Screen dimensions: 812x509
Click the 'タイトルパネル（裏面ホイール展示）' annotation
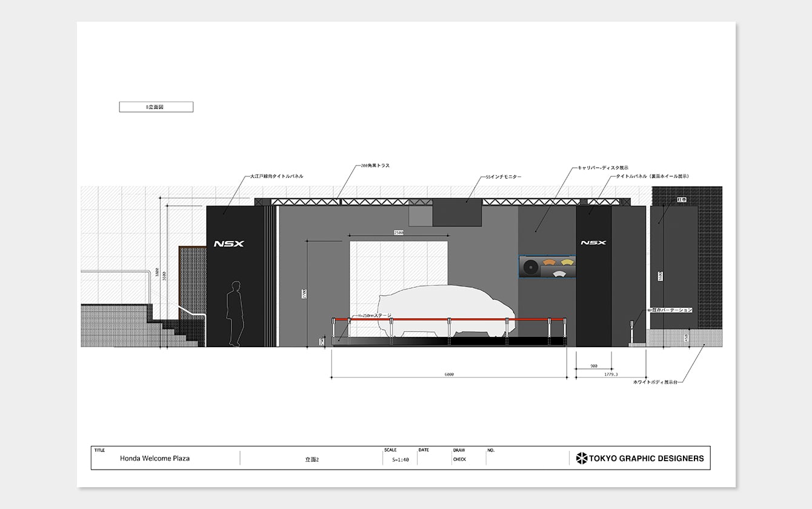pyautogui.click(x=652, y=176)
